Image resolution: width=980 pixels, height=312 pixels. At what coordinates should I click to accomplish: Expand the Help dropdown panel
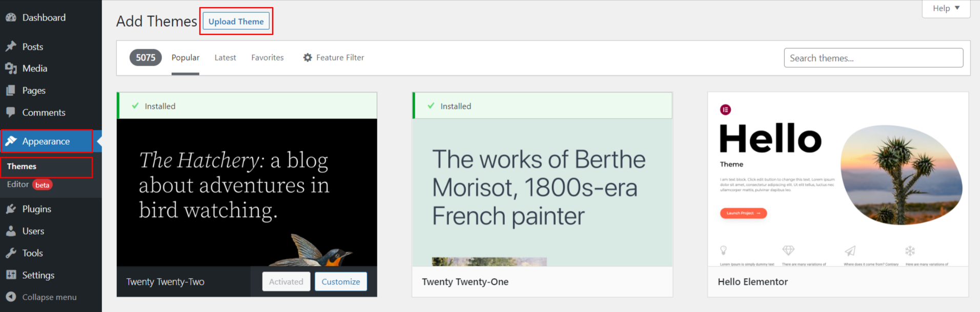point(946,8)
